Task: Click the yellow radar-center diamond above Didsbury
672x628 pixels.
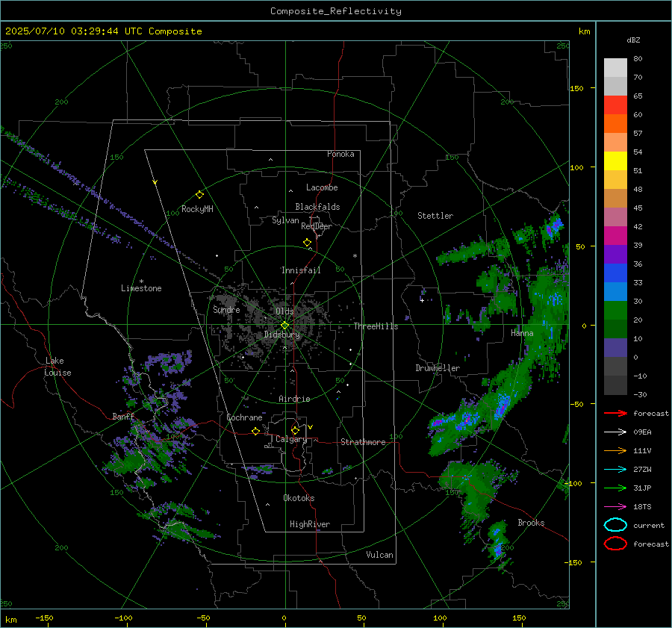Action: [x=284, y=326]
